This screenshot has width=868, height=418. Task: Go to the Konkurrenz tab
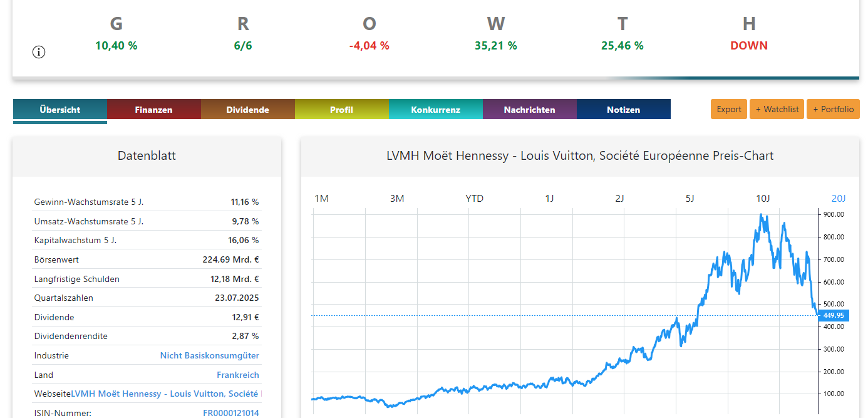[436, 110]
